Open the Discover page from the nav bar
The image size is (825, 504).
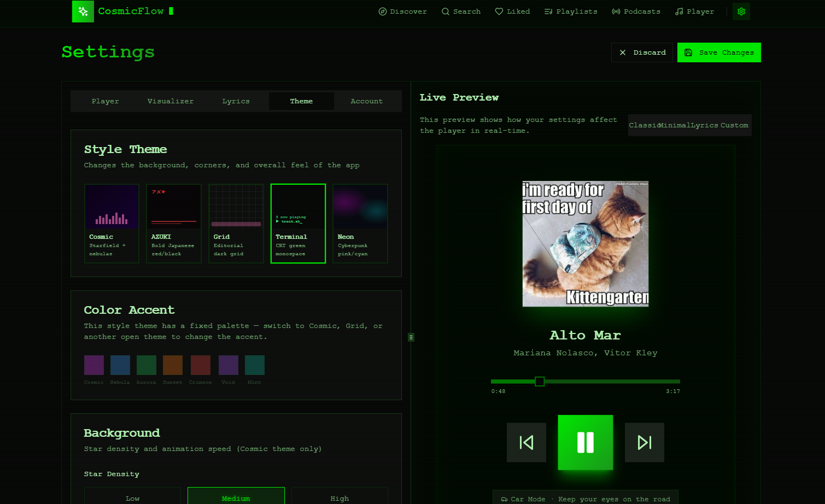coord(402,11)
